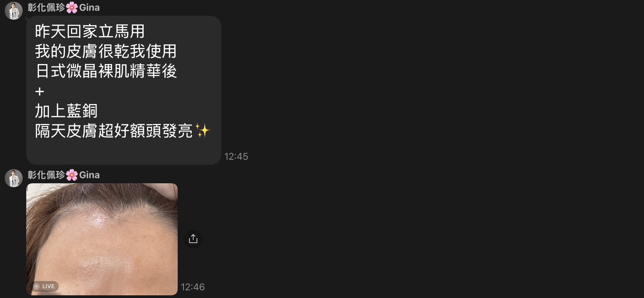Select the Gina sender name above the photo
This screenshot has height=298, width=644.
point(89,175)
